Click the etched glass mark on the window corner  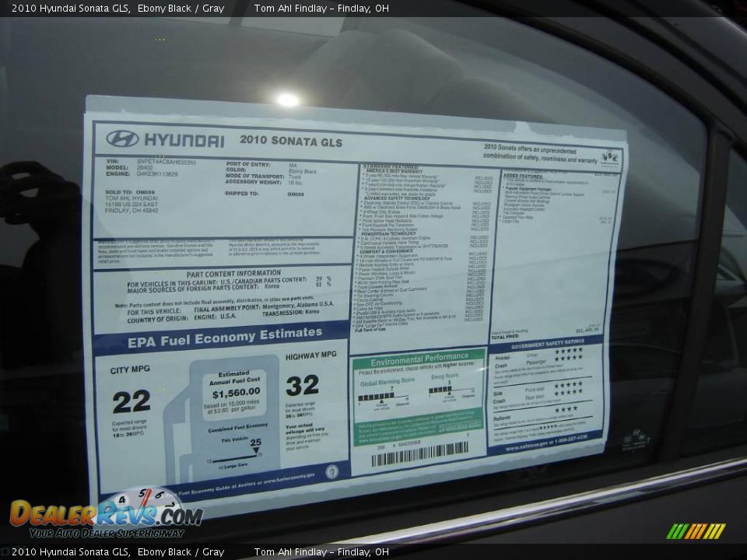pos(636,439)
